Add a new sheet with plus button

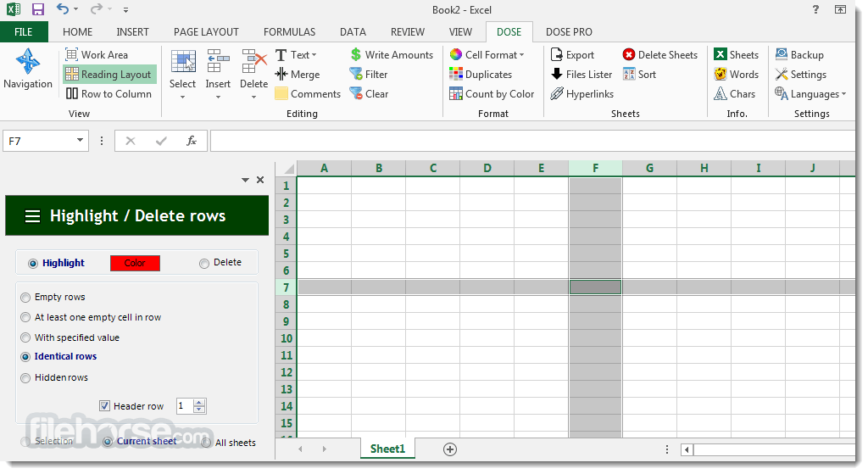coord(450,449)
